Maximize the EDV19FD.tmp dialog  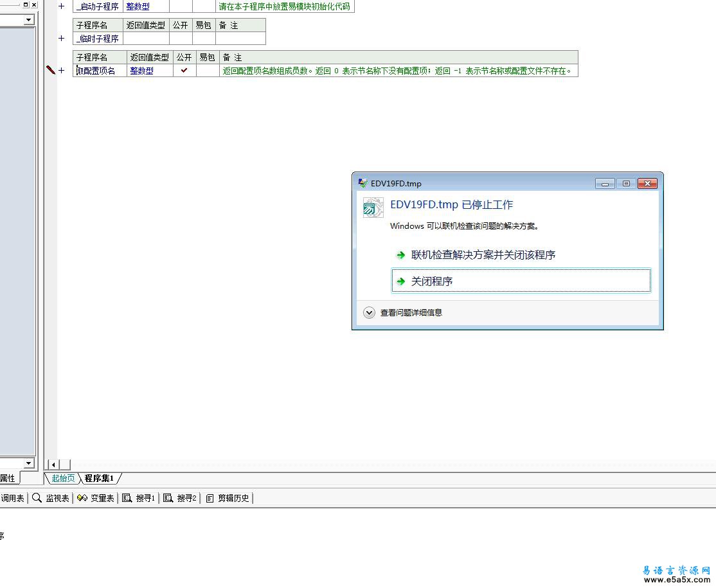tap(626, 184)
